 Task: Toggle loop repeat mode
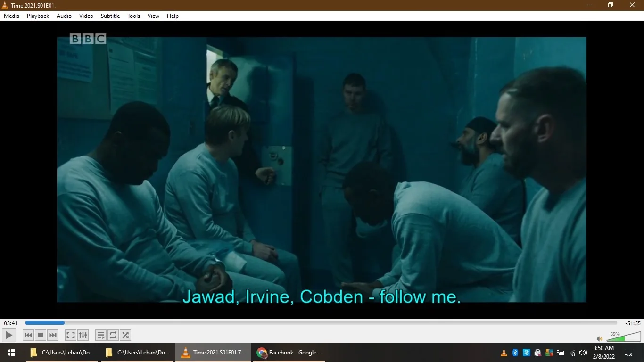(113, 335)
